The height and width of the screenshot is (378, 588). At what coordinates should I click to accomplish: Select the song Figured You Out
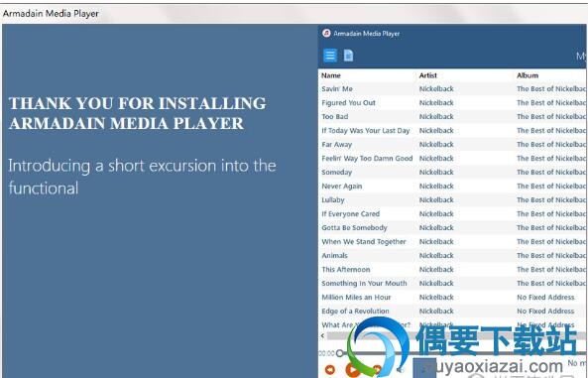coord(348,103)
